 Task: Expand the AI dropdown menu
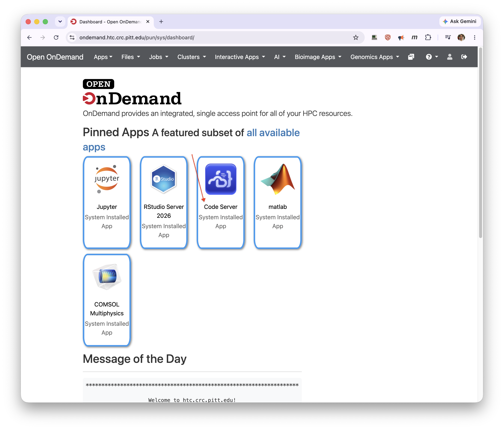point(280,57)
